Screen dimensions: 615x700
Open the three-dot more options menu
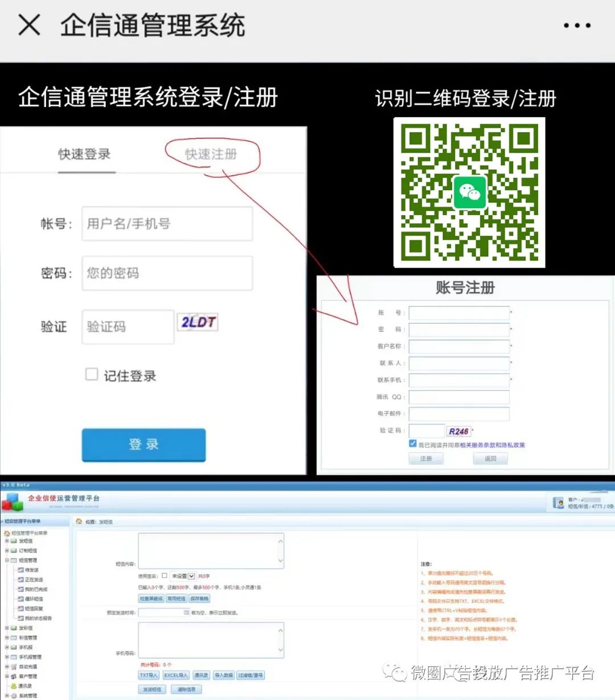576,26
